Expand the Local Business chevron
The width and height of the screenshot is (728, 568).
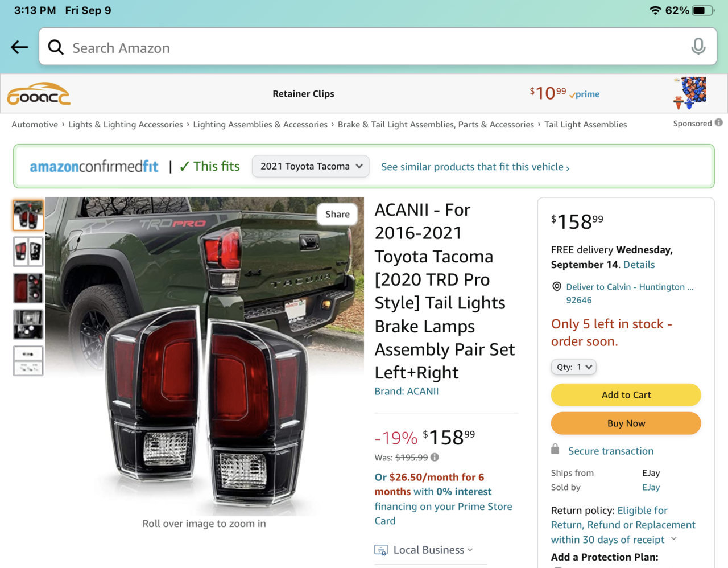click(x=470, y=550)
